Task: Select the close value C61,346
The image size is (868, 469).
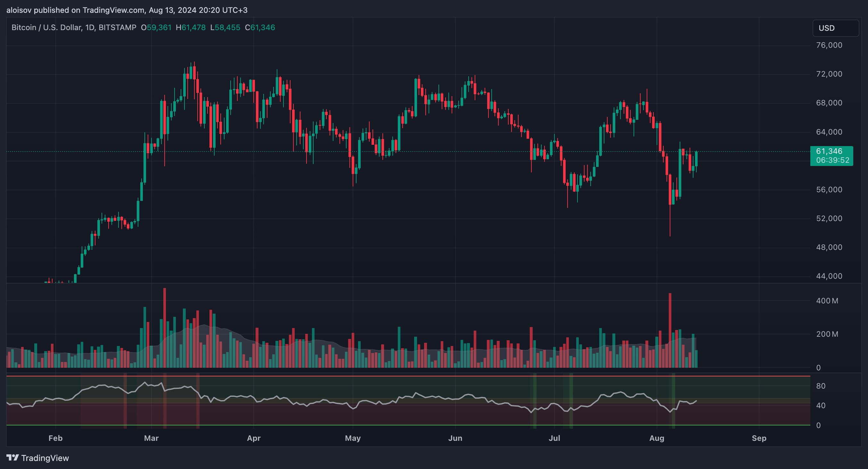Action: click(x=260, y=28)
